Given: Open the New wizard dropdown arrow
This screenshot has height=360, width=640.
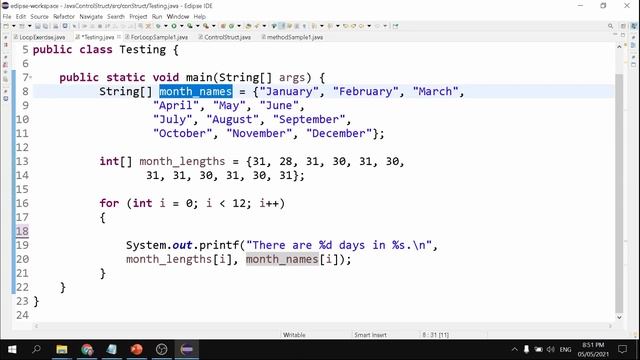Looking at the screenshot, I should 13,26.
